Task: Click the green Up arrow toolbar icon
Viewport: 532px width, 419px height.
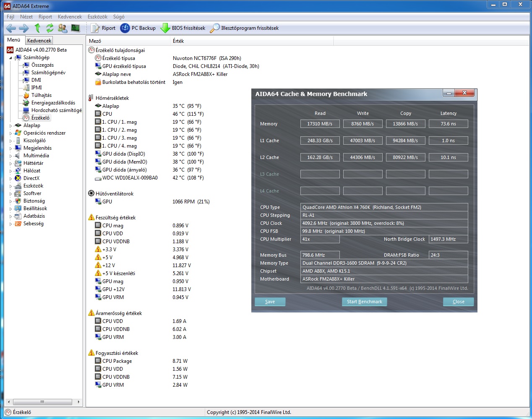Action: pyautogui.click(x=37, y=28)
